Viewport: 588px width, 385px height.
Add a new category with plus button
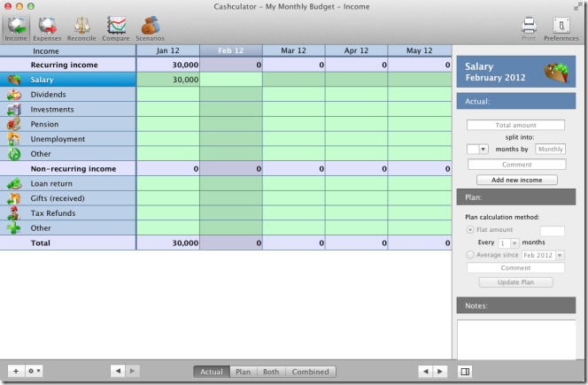[16, 371]
